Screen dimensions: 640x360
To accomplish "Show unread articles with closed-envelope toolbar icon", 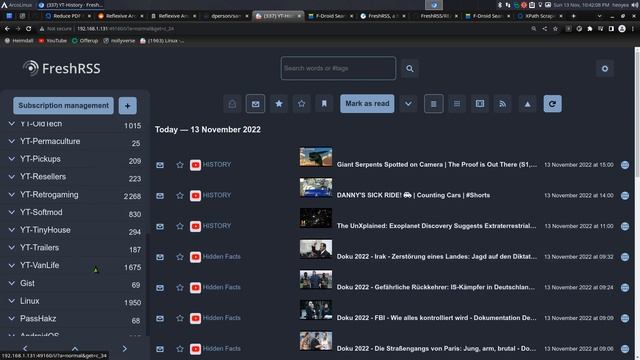I will pyautogui.click(x=256, y=104).
